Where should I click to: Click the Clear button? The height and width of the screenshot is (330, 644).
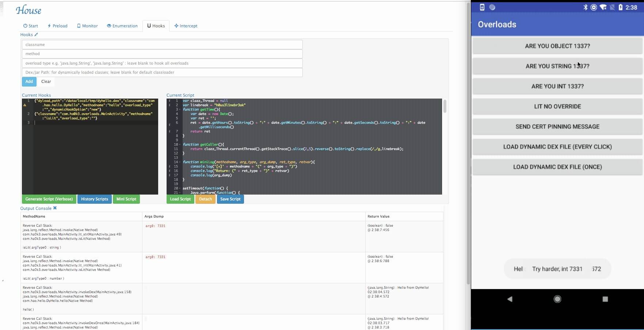[46, 81]
